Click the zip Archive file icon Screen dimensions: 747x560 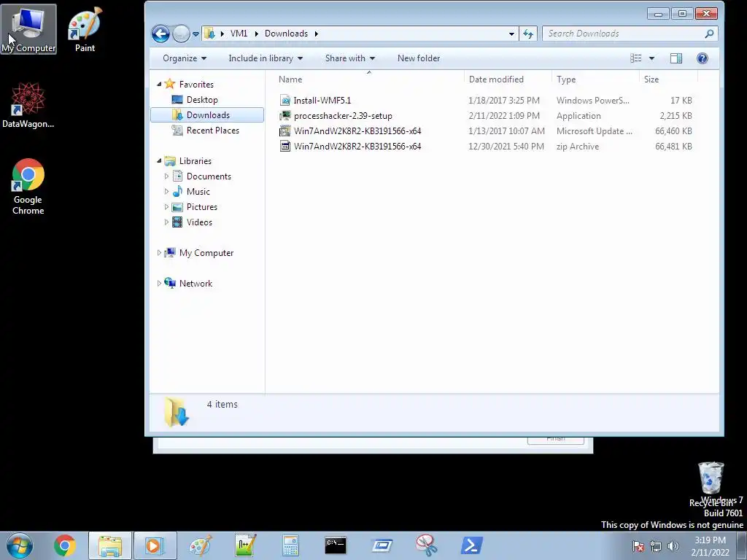(285, 146)
